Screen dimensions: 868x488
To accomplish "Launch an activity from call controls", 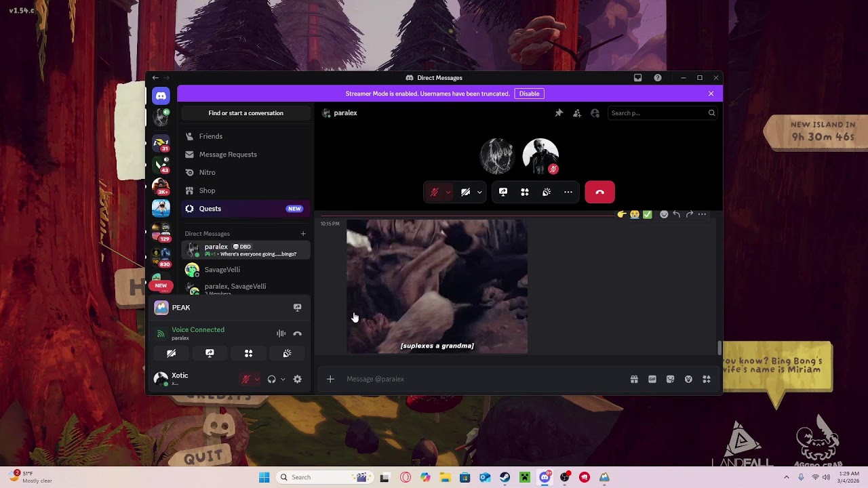I will (x=525, y=192).
